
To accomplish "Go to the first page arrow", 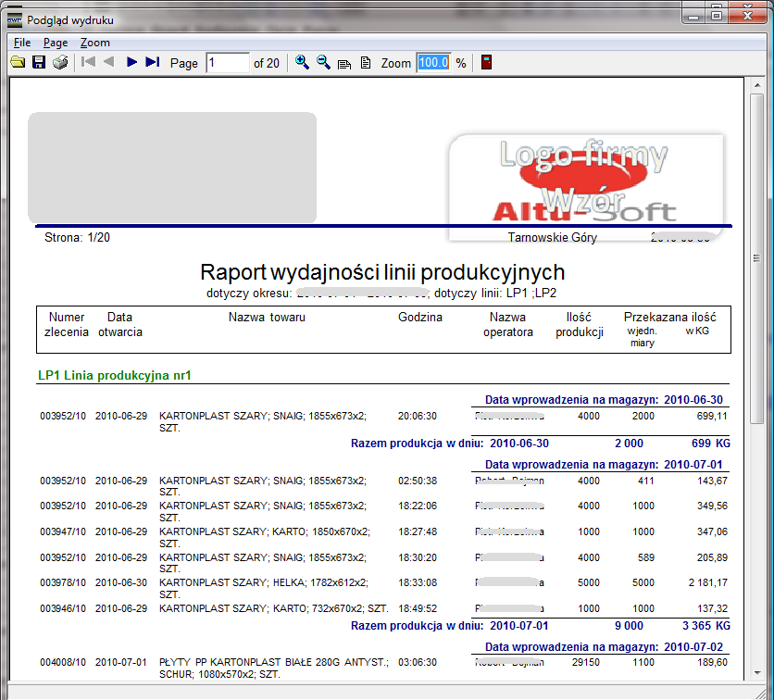I will click(x=88, y=63).
